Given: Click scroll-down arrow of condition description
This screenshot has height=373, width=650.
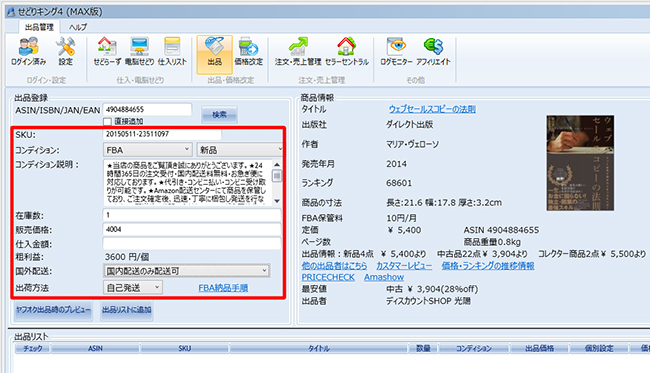Looking at the screenshot, I should coord(277,201).
